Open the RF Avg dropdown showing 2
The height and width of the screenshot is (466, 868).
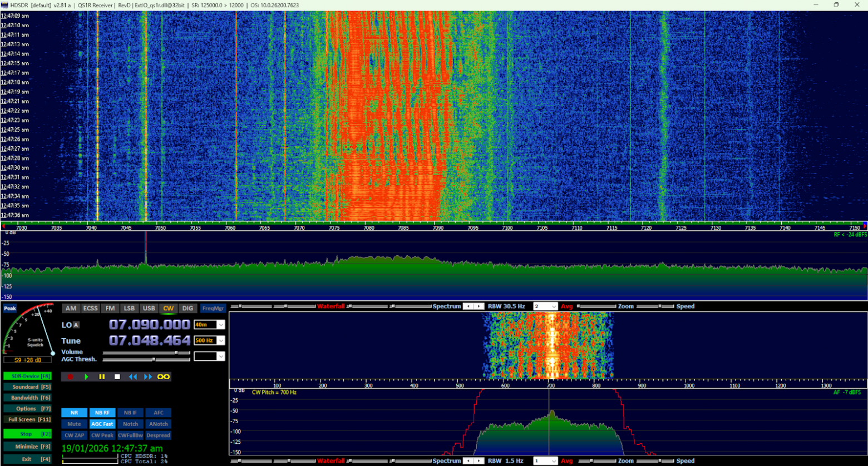tap(545, 306)
